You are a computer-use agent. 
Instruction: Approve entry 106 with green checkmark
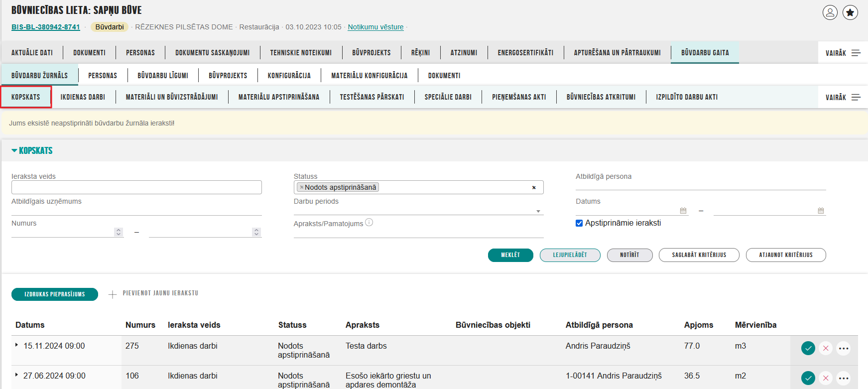tap(808, 378)
